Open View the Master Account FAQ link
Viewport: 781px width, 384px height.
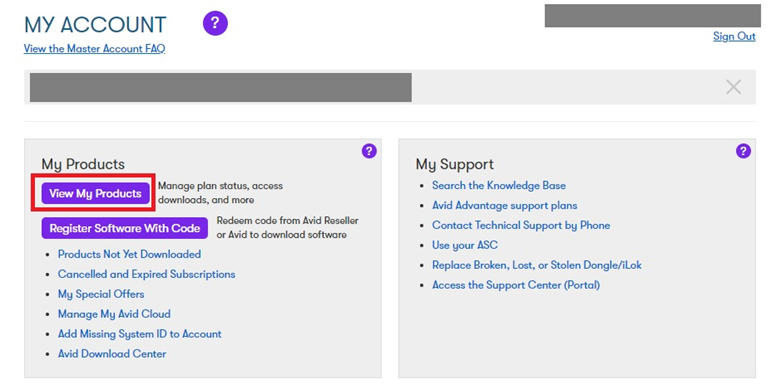point(94,49)
